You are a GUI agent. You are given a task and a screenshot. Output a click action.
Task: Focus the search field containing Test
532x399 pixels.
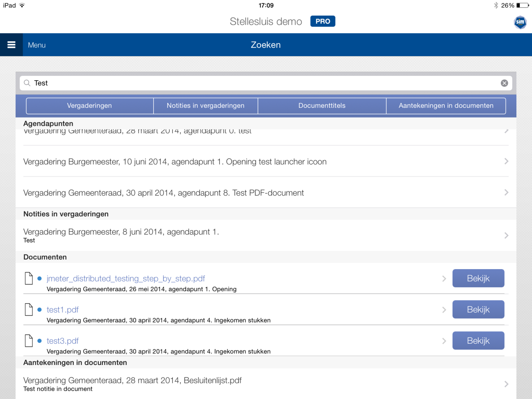click(266, 83)
